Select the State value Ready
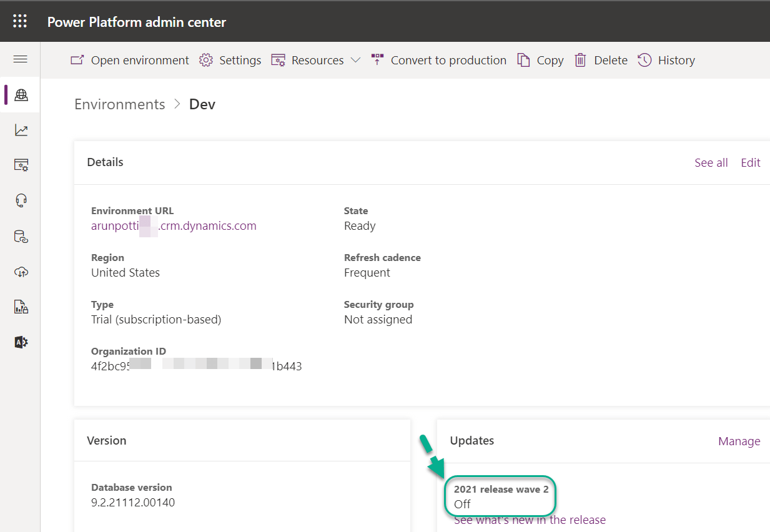This screenshot has width=770, height=532. tap(360, 226)
